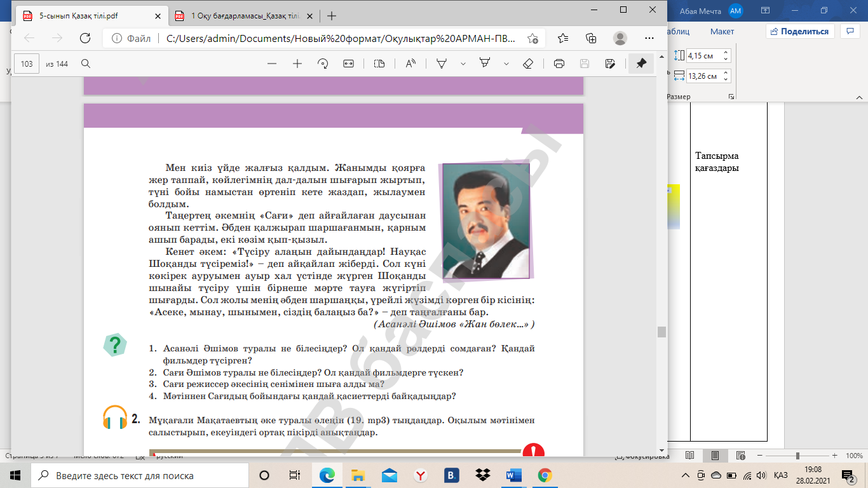Expand the Draw pen options dropdown arrow
Viewport: 868px width, 488px height.
(463, 64)
